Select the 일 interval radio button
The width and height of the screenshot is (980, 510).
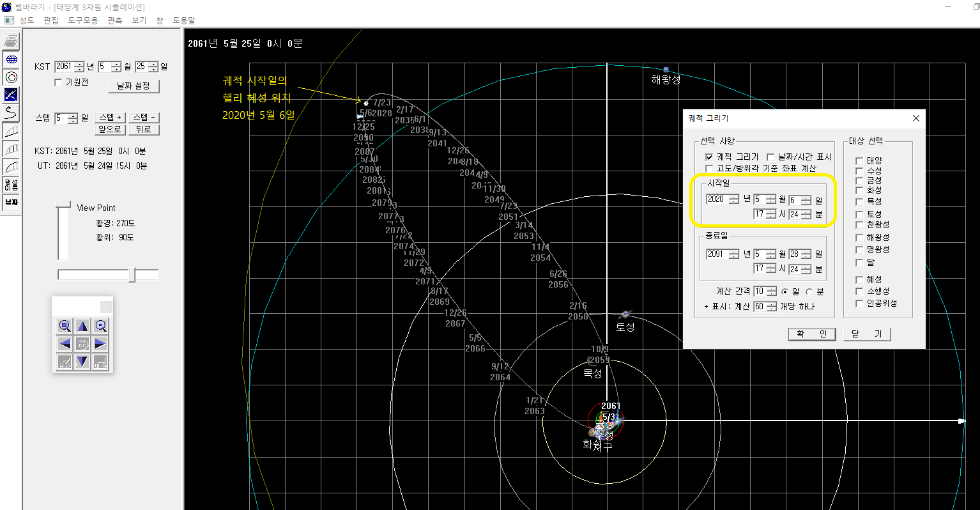click(x=785, y=291)
